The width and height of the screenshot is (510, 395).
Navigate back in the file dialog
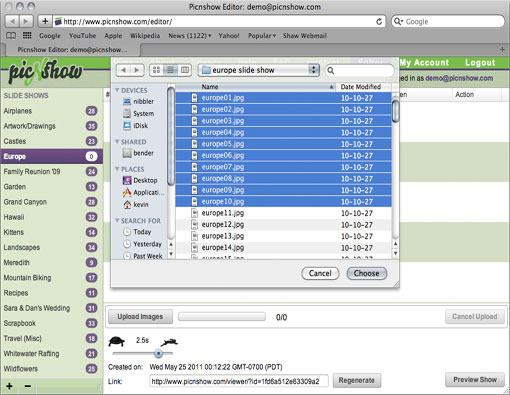[x=123, y=70]
